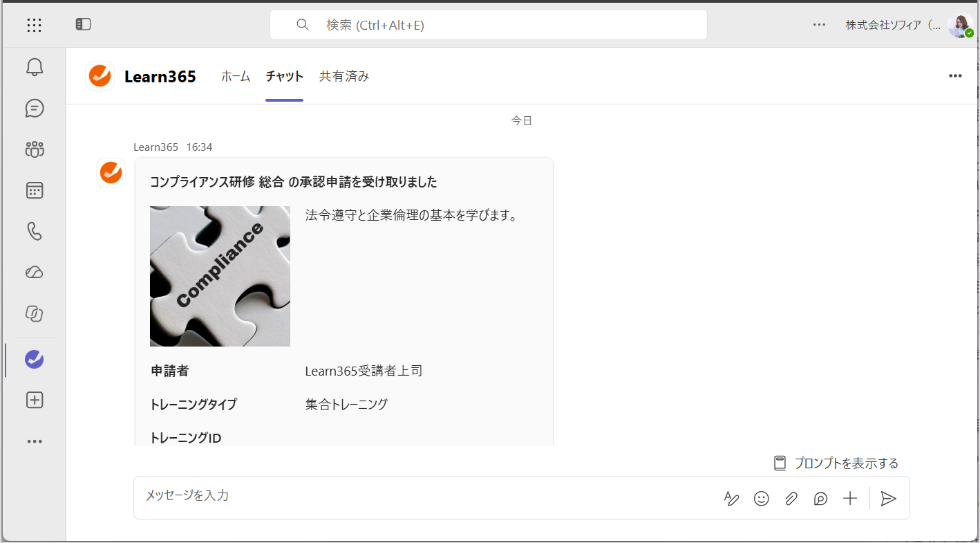Click the attach file paperclip icon

pos(791,499)
